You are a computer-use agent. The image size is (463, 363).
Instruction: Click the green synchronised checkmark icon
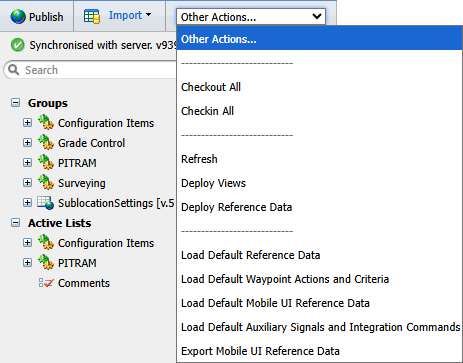click(x=17, y=45)
